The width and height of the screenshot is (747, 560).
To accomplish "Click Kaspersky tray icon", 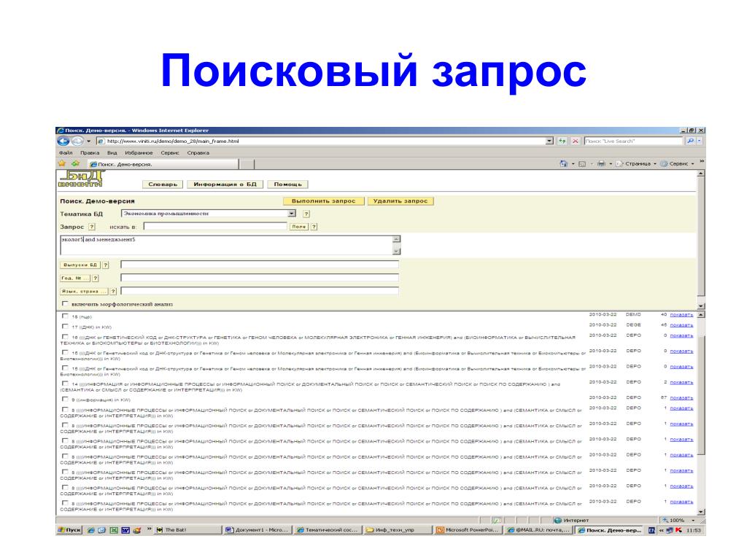I will point(678,530).
